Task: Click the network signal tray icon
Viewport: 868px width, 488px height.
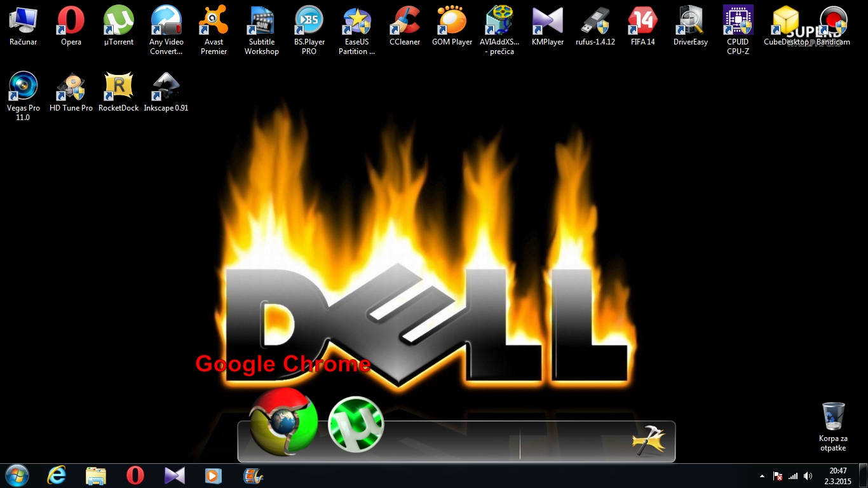Action: click(x=793, y=476)
